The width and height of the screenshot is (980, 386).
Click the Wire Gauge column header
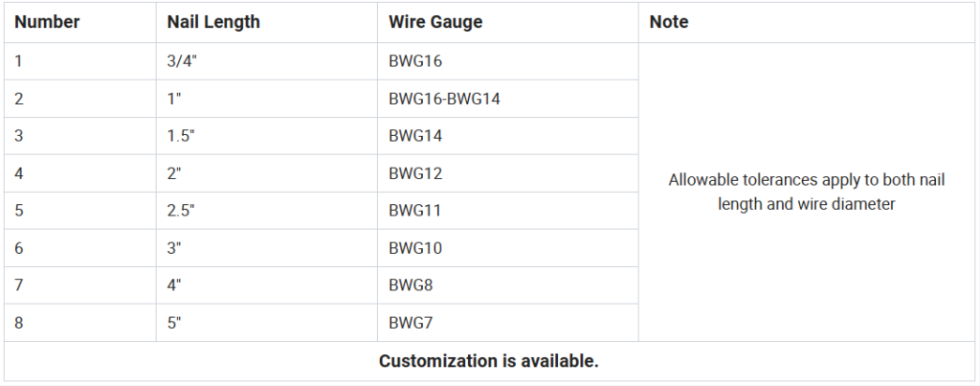(x=508, y=23)
